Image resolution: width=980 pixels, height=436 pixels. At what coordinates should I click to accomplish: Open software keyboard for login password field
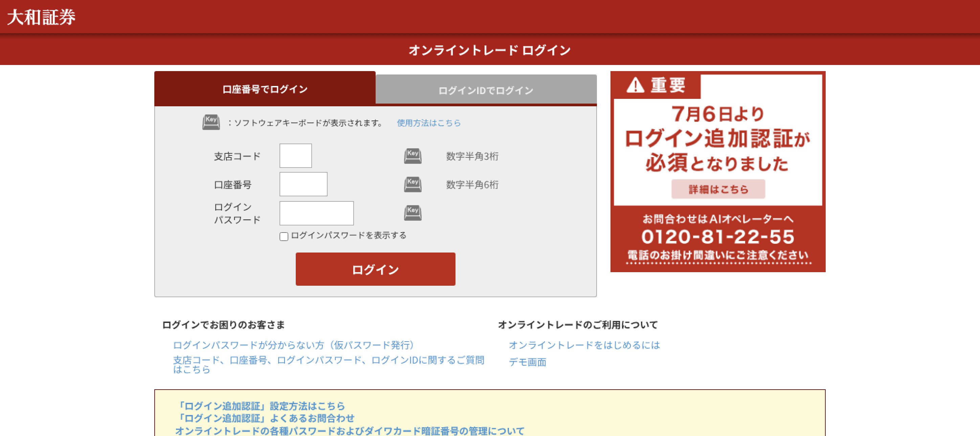(x=413, y=213)
